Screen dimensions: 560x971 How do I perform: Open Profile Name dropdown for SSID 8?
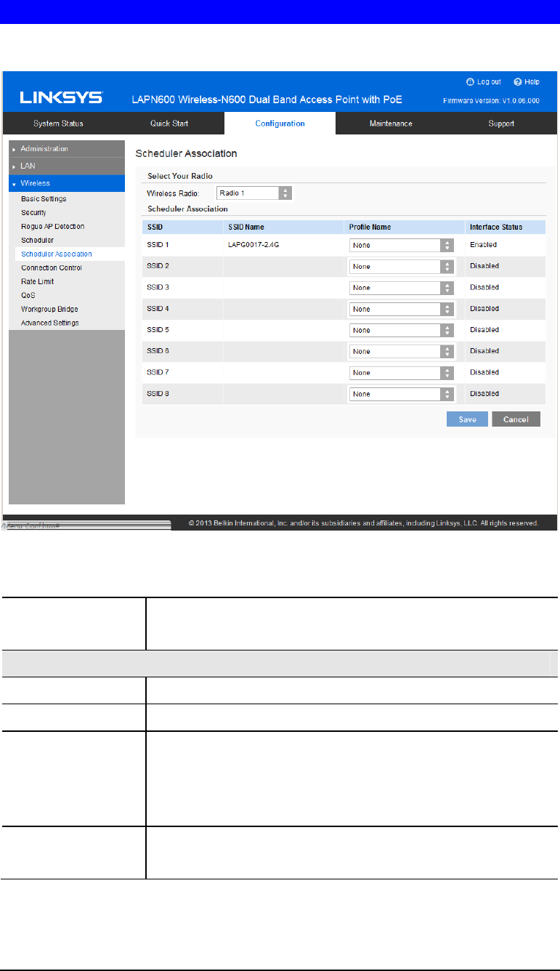click(x=402, y=394)
